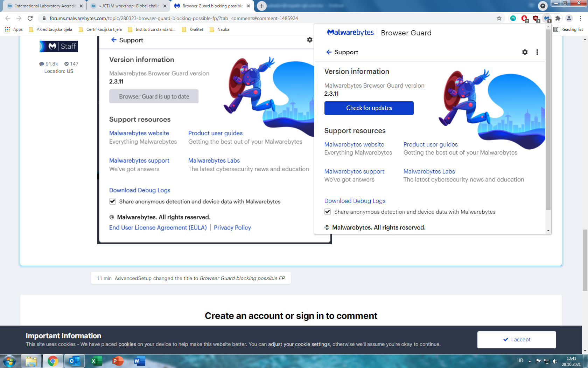Click the 'Create an account or sign in to comment' heading
588x368 pixels.
click(291, 316)
